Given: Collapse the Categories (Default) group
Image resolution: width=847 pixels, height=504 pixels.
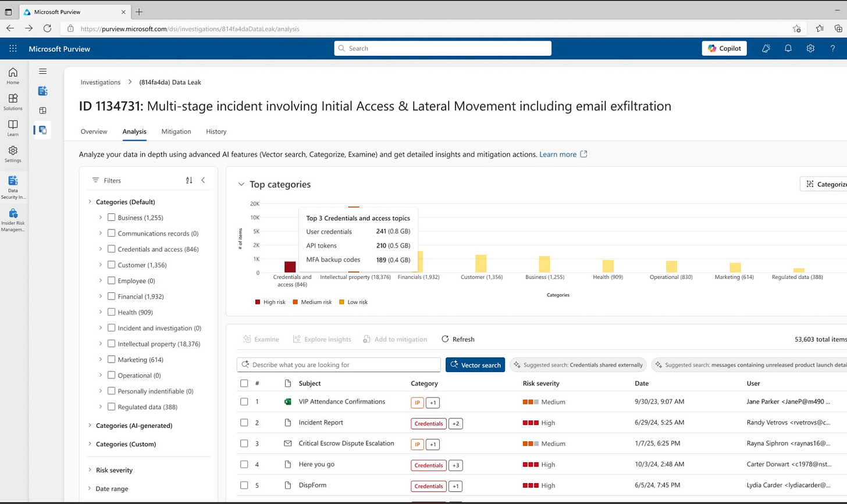Looking at the screenshot, I should point(90,202).
